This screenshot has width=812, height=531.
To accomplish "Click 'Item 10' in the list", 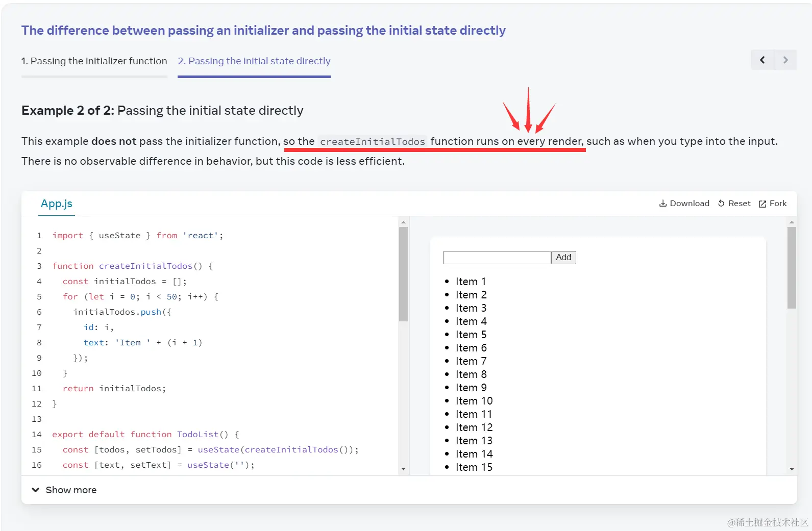I will tap(474, 401).
